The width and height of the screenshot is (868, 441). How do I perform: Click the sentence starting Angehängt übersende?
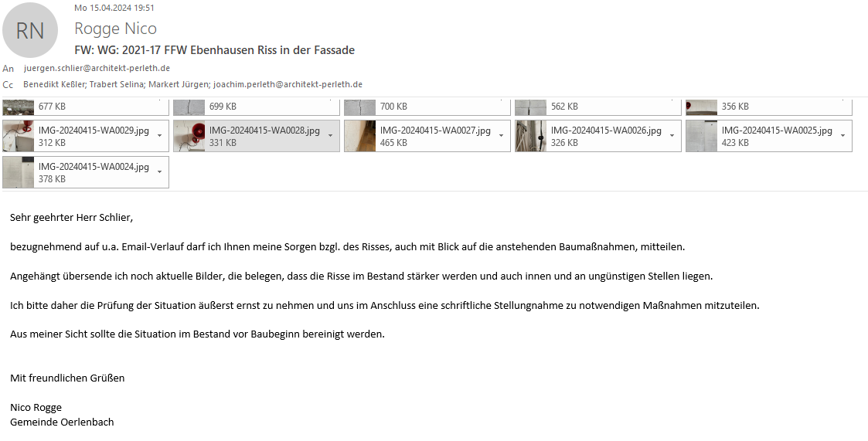click(362, 276)
